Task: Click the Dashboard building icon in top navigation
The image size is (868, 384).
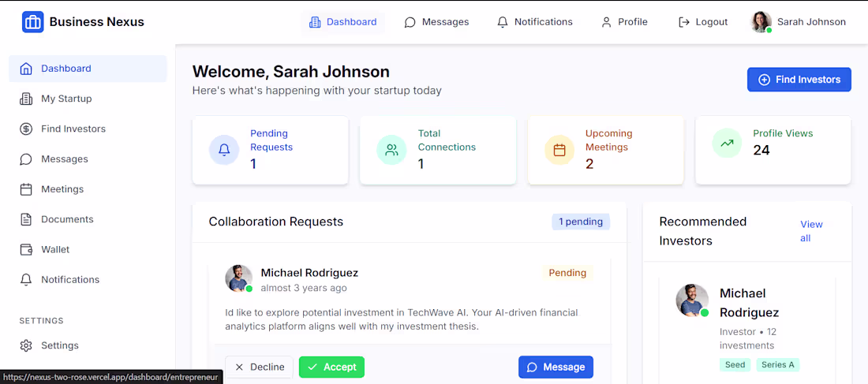Action: pyautogui.click(x=315, y=22)
